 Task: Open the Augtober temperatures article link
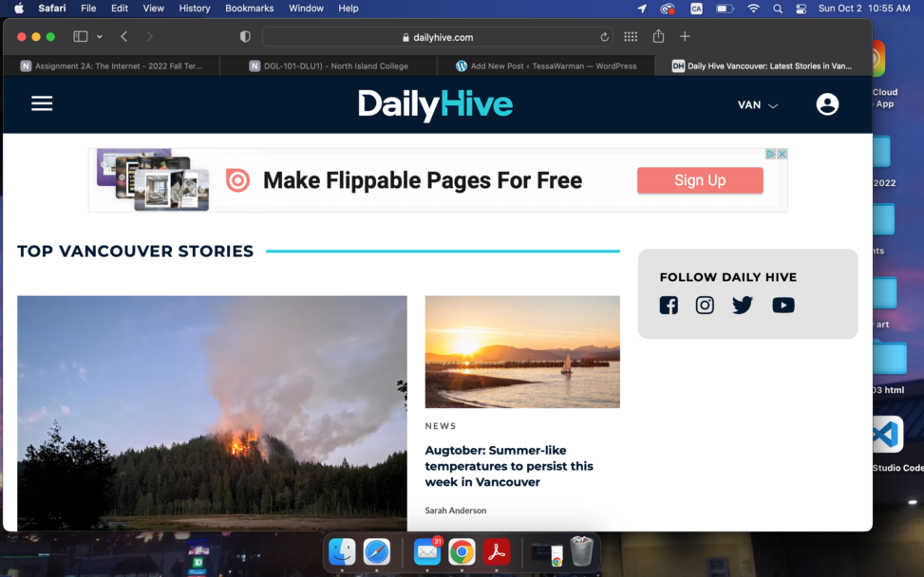[x=509, y=466]
